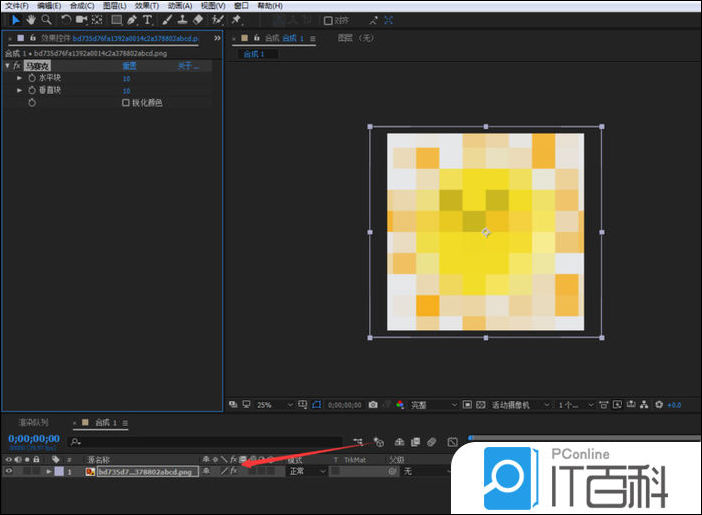This screenshot has width=702, height=515.
Task: Expand the 水平块 property triangle
Action: point(19,78)
